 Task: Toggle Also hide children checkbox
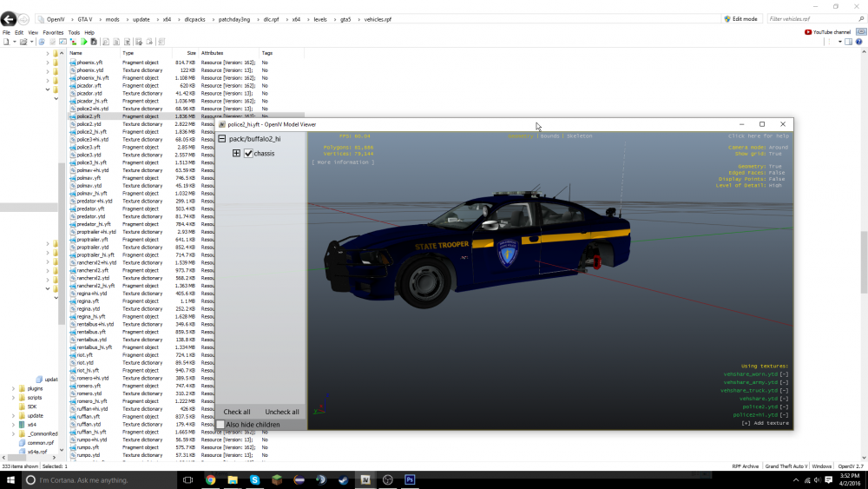(220, 425)
